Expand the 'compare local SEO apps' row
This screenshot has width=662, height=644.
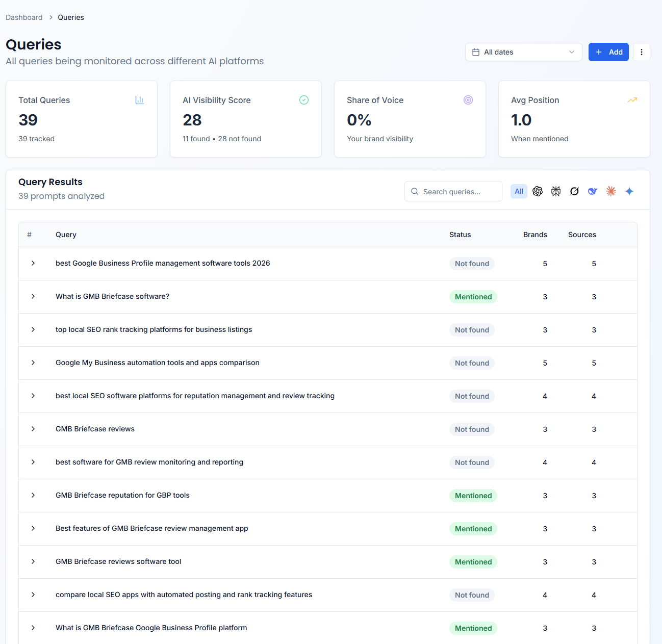pos(33,595)
